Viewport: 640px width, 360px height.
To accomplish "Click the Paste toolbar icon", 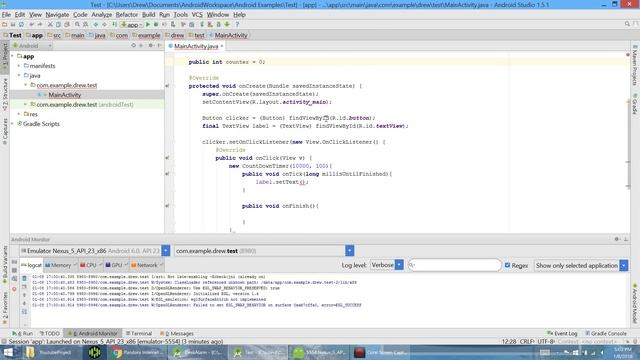I will [67, 24].
